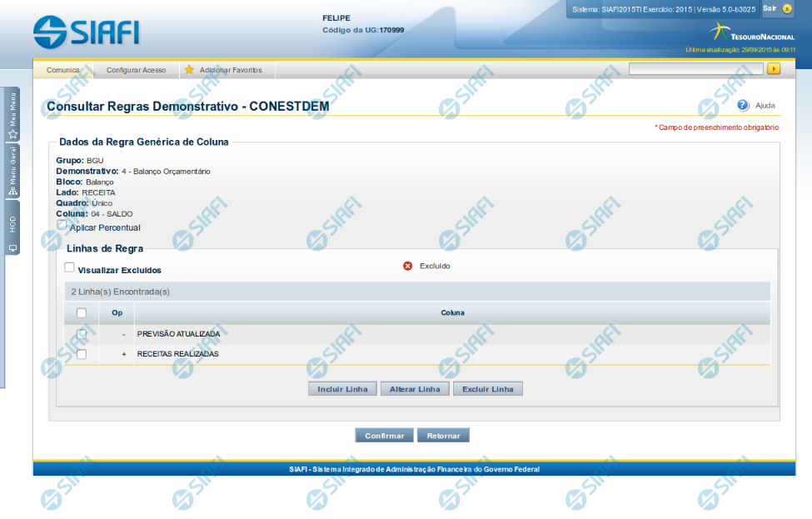This screenshot has height=519, width=812.
Task: Click the SIAFI logo
Action: pyautogui.click(x=86, y=32)
